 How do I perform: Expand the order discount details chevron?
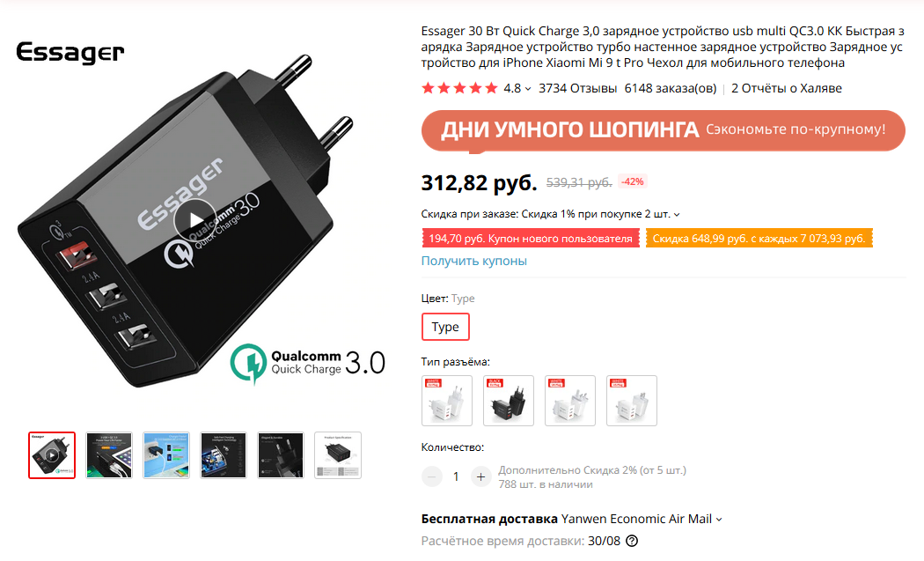[677, 215]
